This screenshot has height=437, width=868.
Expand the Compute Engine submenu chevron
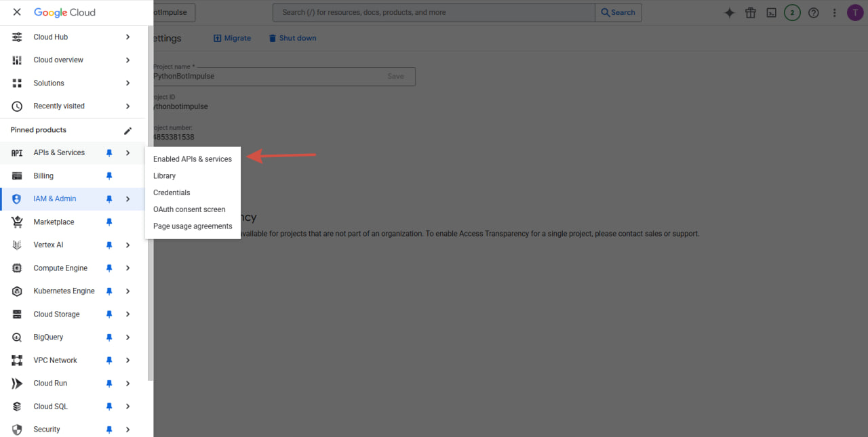(127, 268)
